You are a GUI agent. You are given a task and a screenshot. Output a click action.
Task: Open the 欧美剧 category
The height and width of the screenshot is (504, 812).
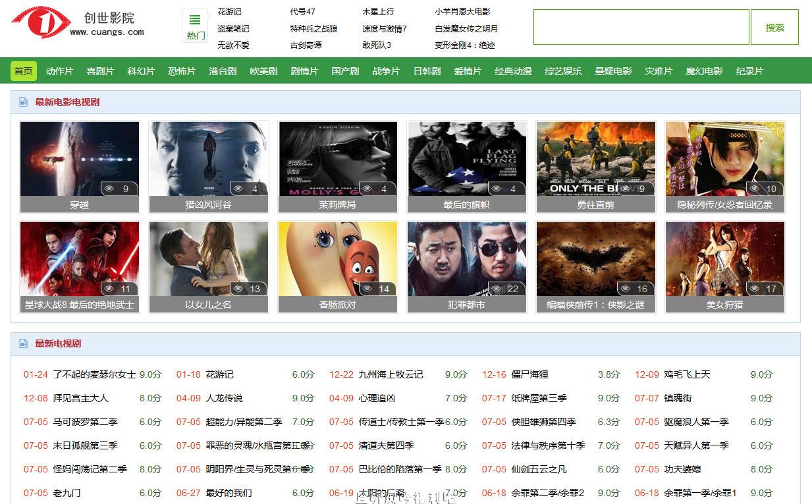click(263, 71)
